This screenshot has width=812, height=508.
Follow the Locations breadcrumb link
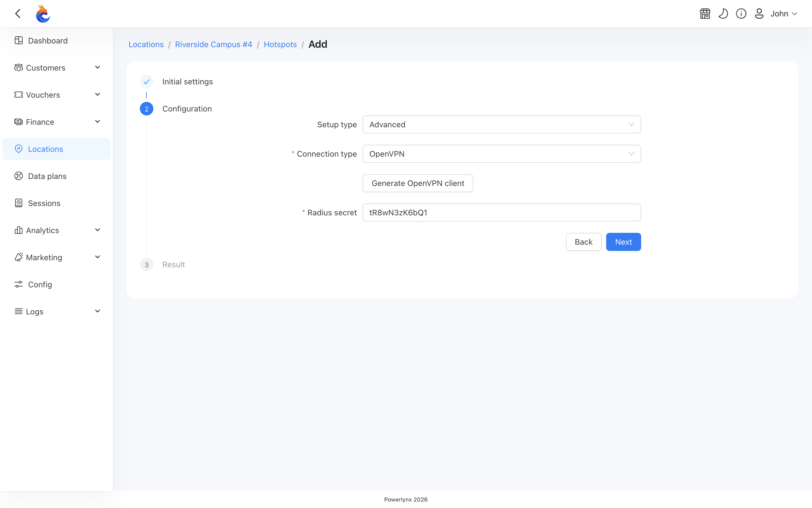point(146,44)
